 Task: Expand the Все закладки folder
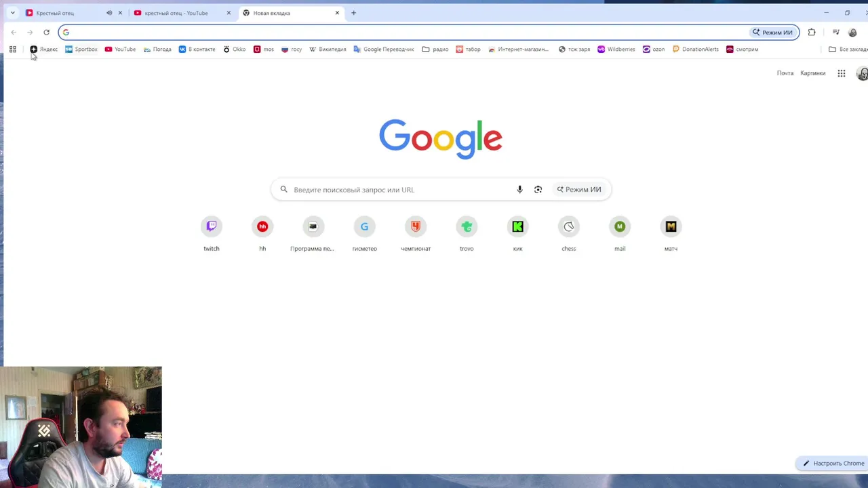pos(848,49)
